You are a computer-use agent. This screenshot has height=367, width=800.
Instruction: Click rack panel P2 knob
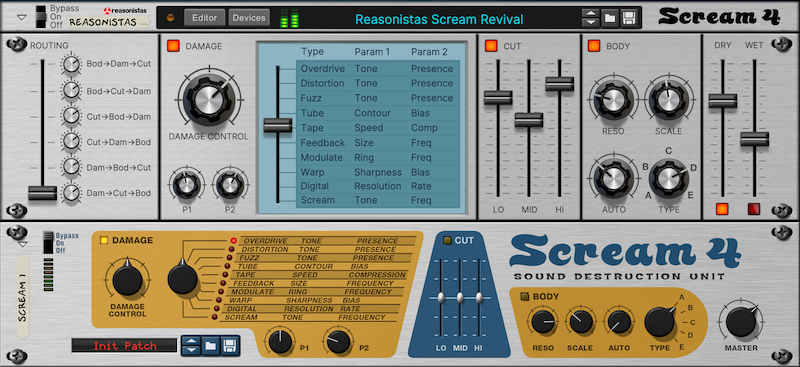click(339, 342)
